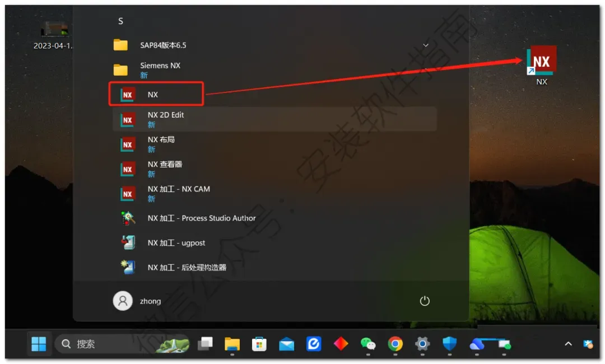The width and height of the screenshot is (605, 364).
Task: Open NX 查看器 app entry
Action: tap(274, 169)
